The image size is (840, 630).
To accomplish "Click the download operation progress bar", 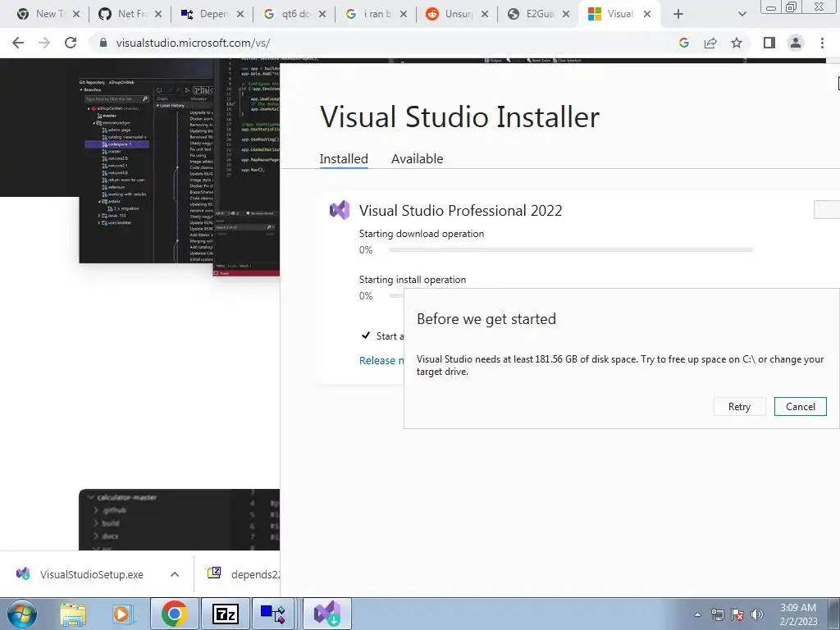I will pos(571,249).
